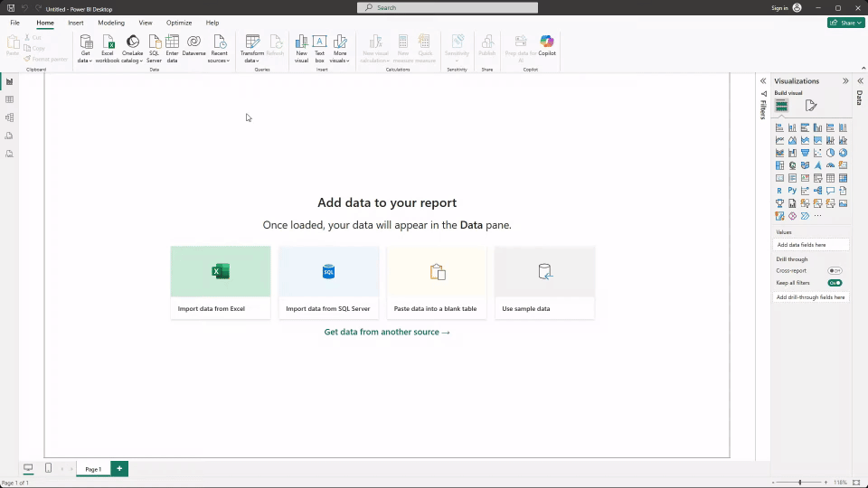Select Line chart visual

[779, 141]
